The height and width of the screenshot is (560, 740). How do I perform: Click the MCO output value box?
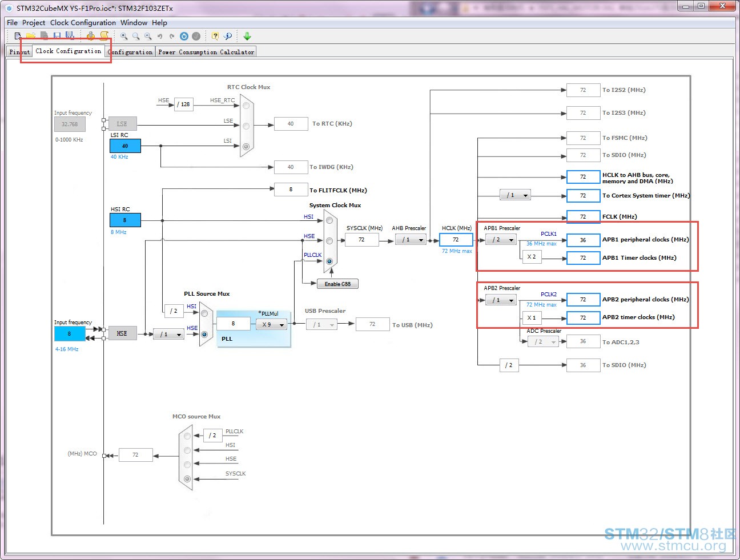click(135, 455)
